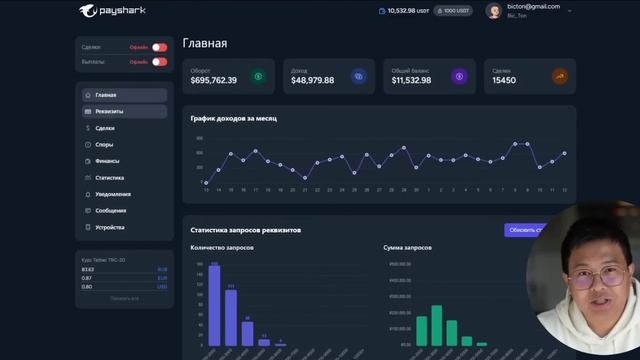Click the tallest purple bar in Количество запросов
The image size is (640, 360).
(x=214, y=306)
